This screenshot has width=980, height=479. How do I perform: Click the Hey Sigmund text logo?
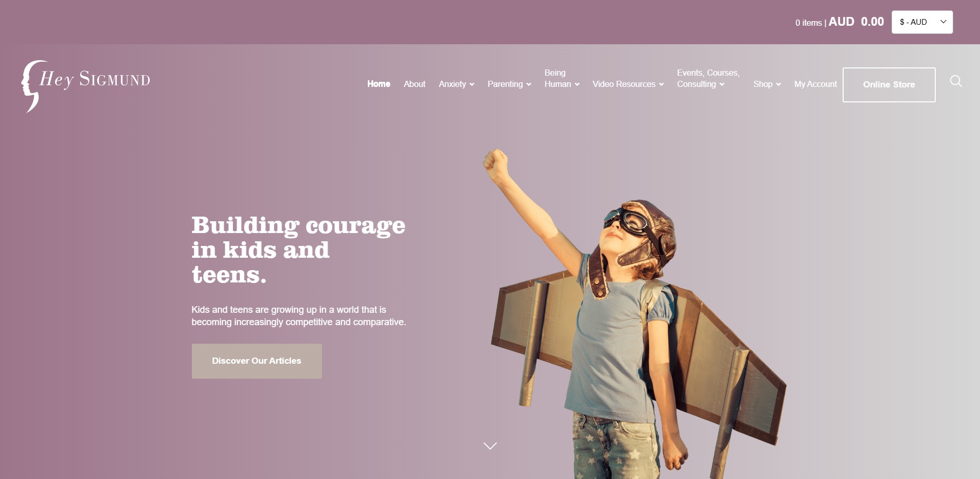95,79
